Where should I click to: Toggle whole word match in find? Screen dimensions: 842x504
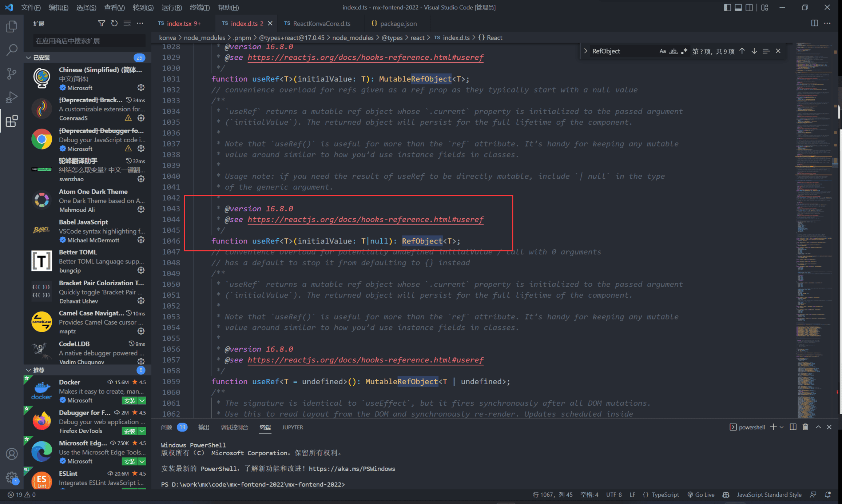(673, 51)
